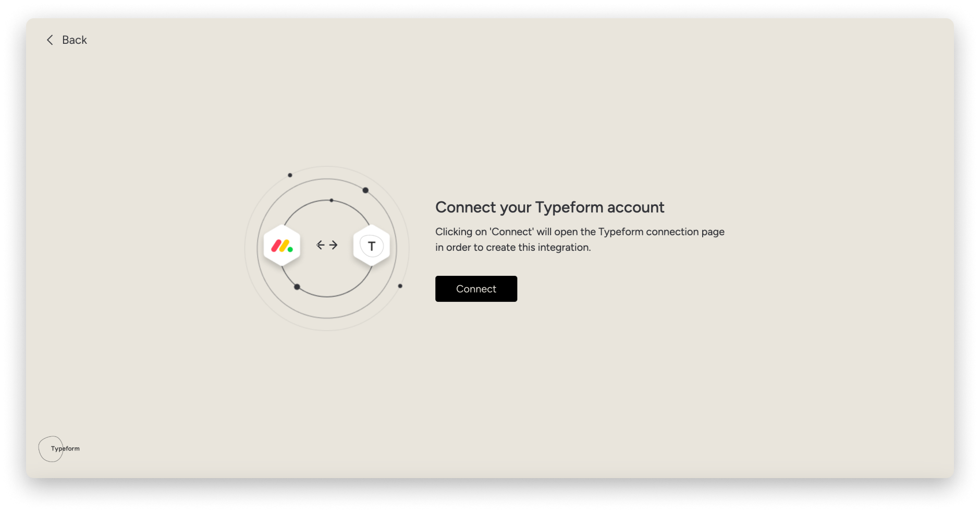Click the black Connect button
Viewport: 980px width, 512px height.
pos(476,289)
